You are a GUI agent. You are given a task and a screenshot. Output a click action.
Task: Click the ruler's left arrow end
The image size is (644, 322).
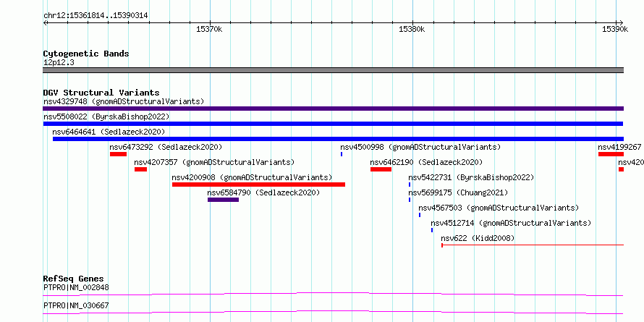[x=45, y=22]
